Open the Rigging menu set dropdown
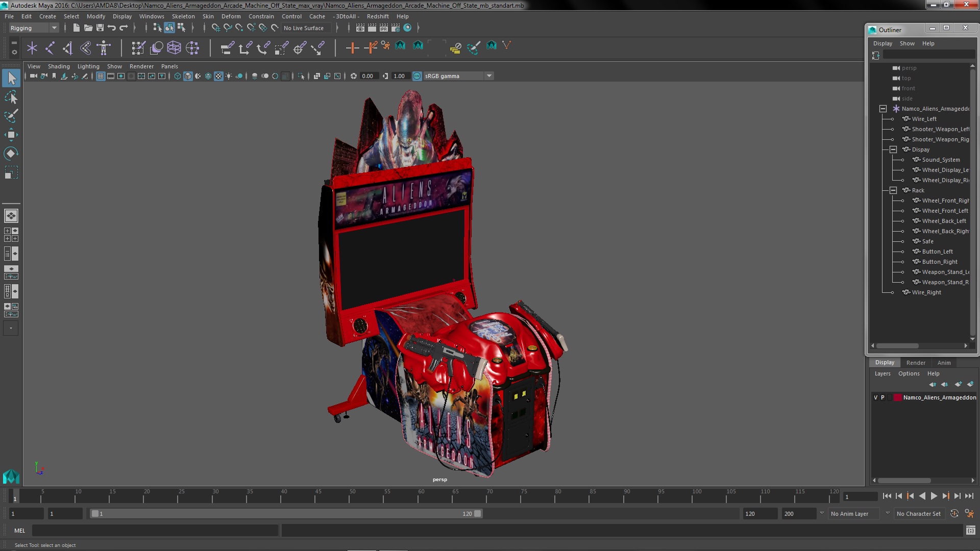The height and width of the screenshot is (551, 980). [x=33, y=28]
